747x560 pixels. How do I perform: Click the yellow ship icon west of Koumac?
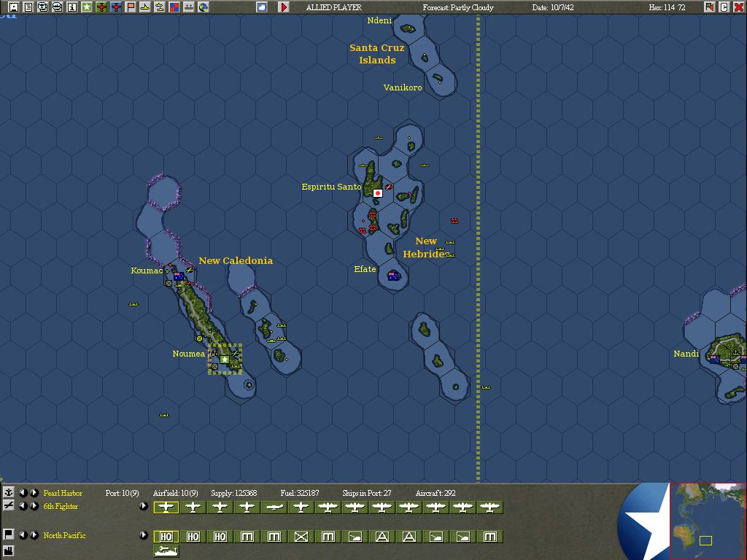coord(133,304)
